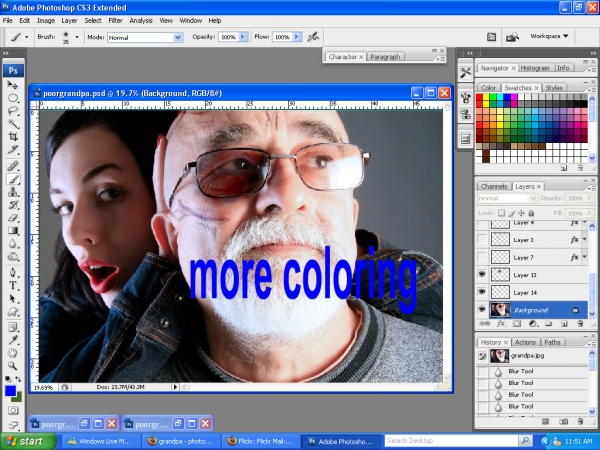Select the Eraser tool
Viewport: 600px width, 450px height.
[13, 218]
